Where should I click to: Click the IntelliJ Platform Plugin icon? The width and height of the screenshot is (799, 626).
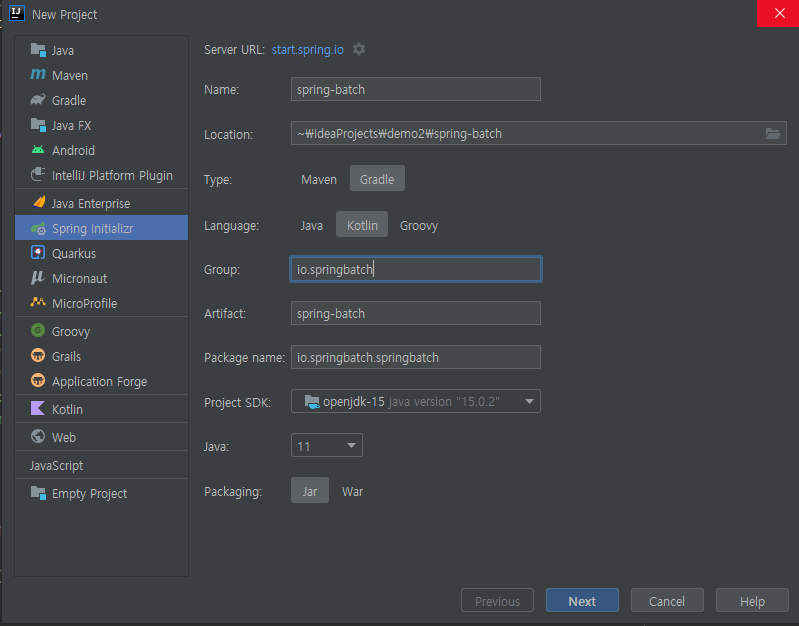click(x=38, y=175)
